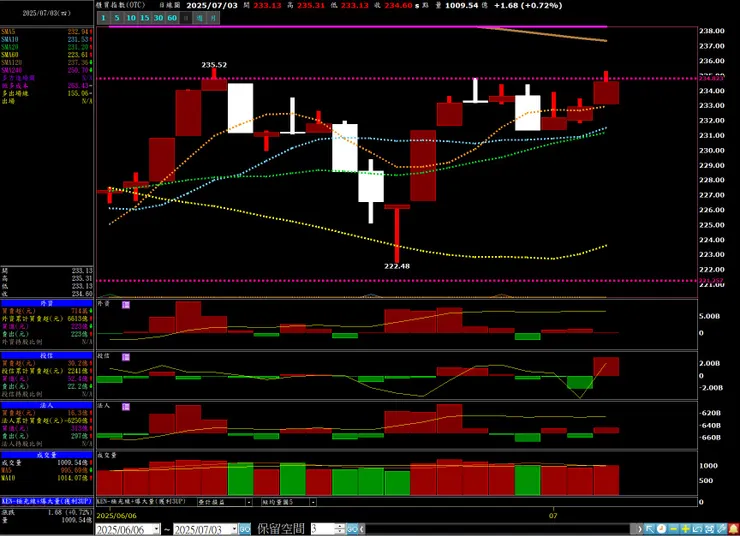This screenshot has width=740, height=536.
Task: Click the 保留空間 number input field
Action: click(322, 529)
